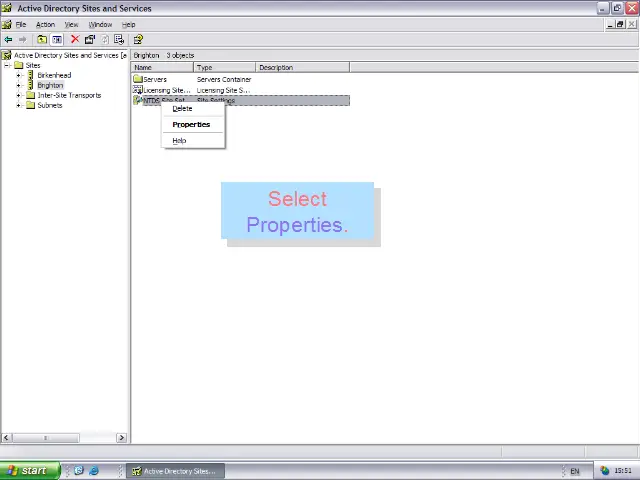Expand the Brighton site node

(x=18, y=85)
